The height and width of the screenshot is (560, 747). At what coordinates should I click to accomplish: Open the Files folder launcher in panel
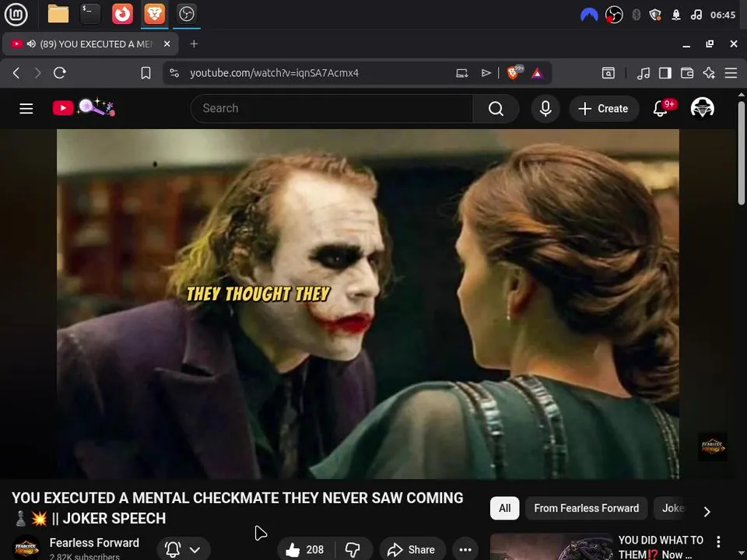tap(58, 14)
